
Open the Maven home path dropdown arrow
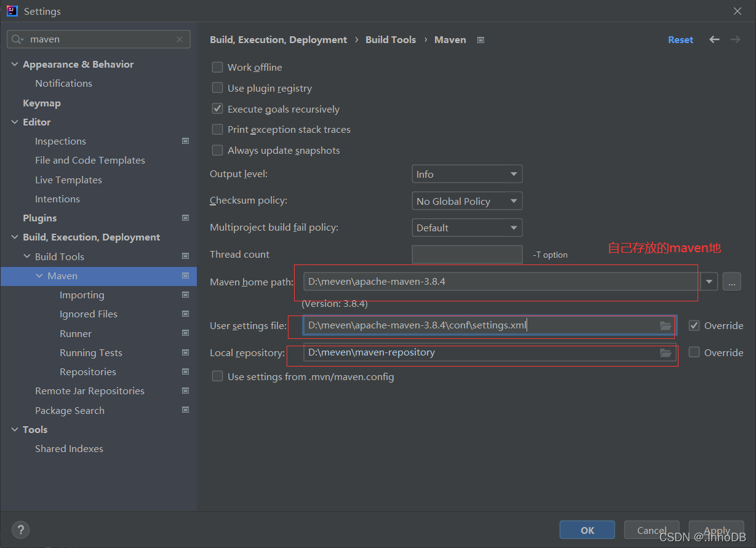pyautogui.click(x=709, y=282)
